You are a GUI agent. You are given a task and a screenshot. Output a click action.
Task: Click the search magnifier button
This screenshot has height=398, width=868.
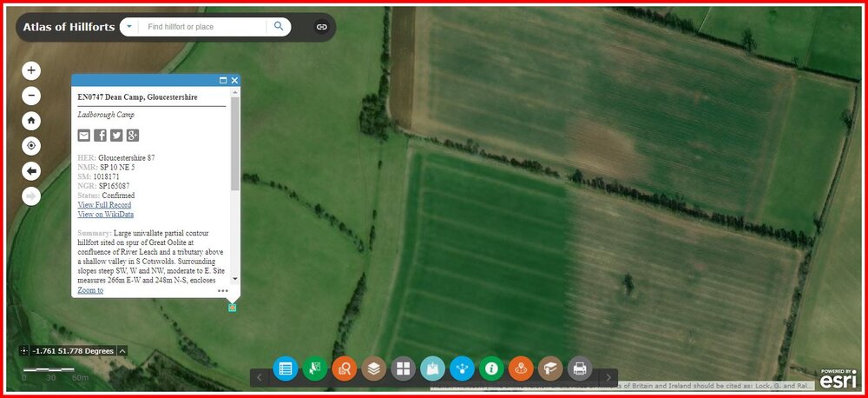click(279, 26)
